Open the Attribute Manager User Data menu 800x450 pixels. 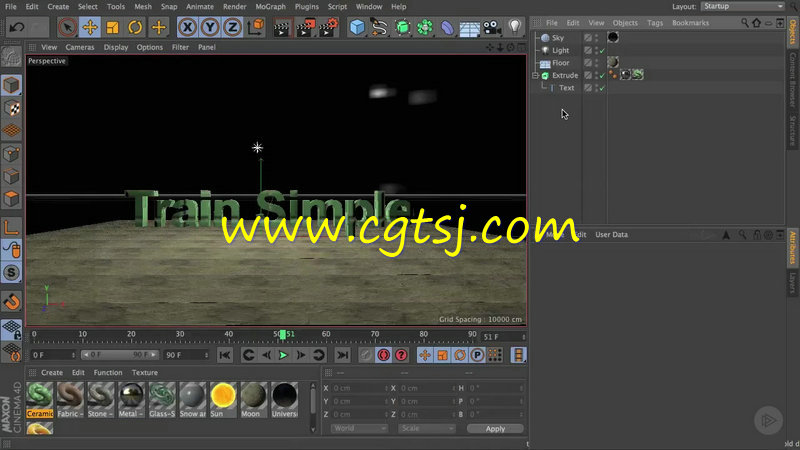click(611, 235)
